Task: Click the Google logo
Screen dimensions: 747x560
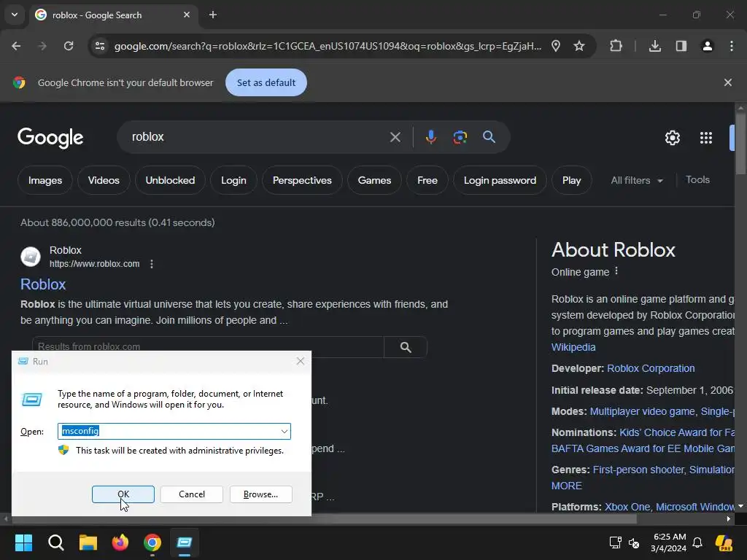Action: point(50,138)
